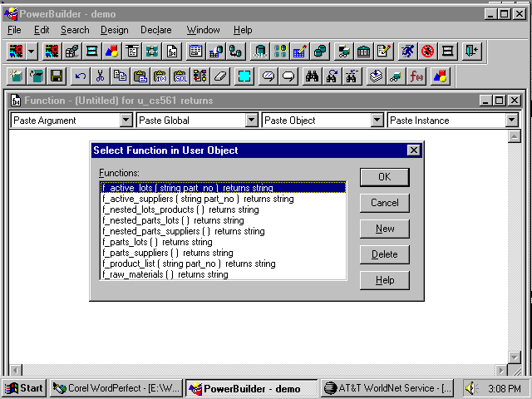Click the New button in the dialog
This screenshot has width=532, height=399.
[384, 229]
